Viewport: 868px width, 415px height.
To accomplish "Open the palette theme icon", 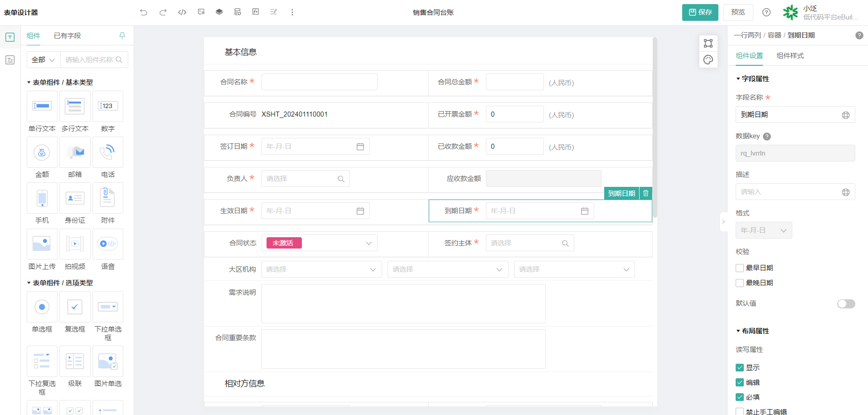I will coord(708,60).
